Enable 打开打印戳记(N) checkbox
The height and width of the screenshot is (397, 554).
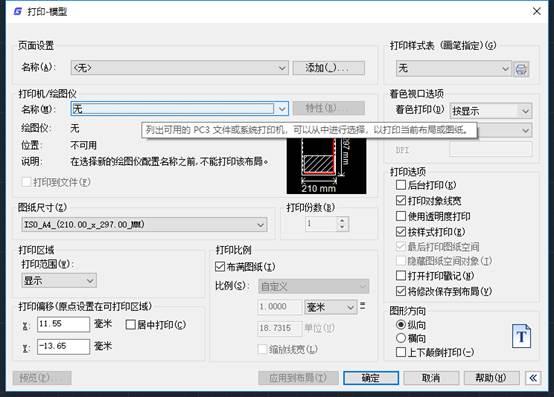pyautogui.click(x=401, y=275)
